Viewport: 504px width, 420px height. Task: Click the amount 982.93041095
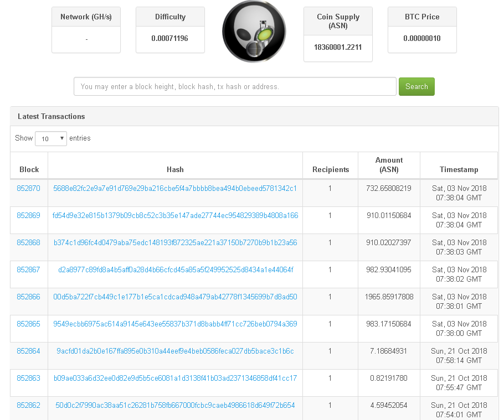389,269
